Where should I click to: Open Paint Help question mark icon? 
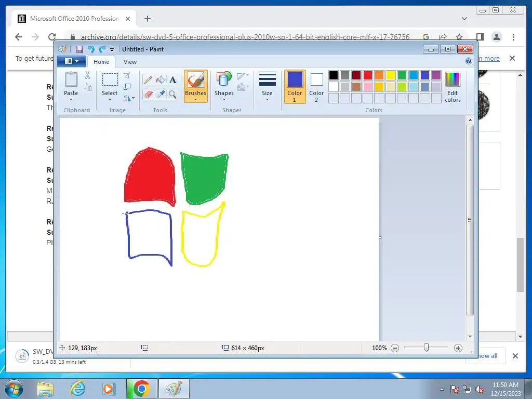[x=469, y=61]
